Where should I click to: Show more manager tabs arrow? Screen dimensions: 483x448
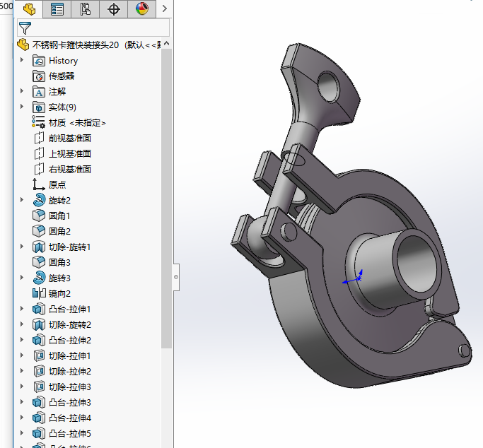tap(164, 9)
